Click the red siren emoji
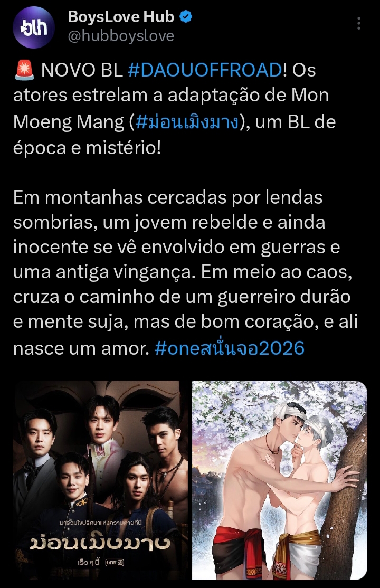 click(24, 70)
